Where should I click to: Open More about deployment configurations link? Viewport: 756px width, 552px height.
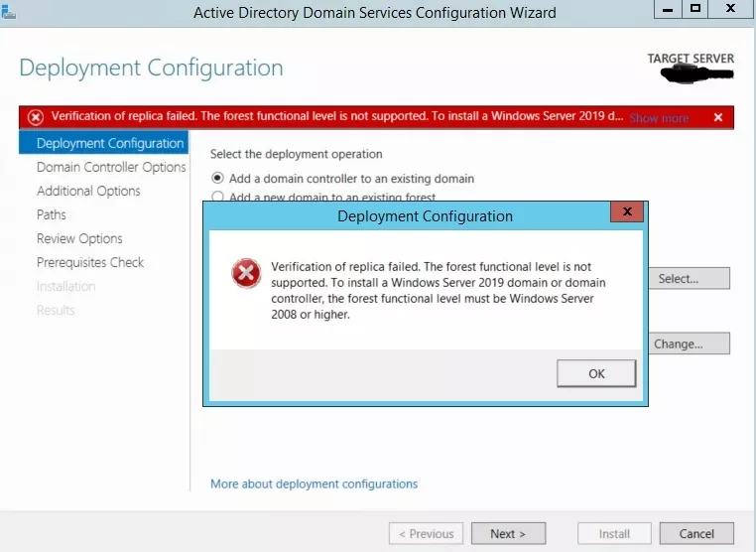click(314, 483)
